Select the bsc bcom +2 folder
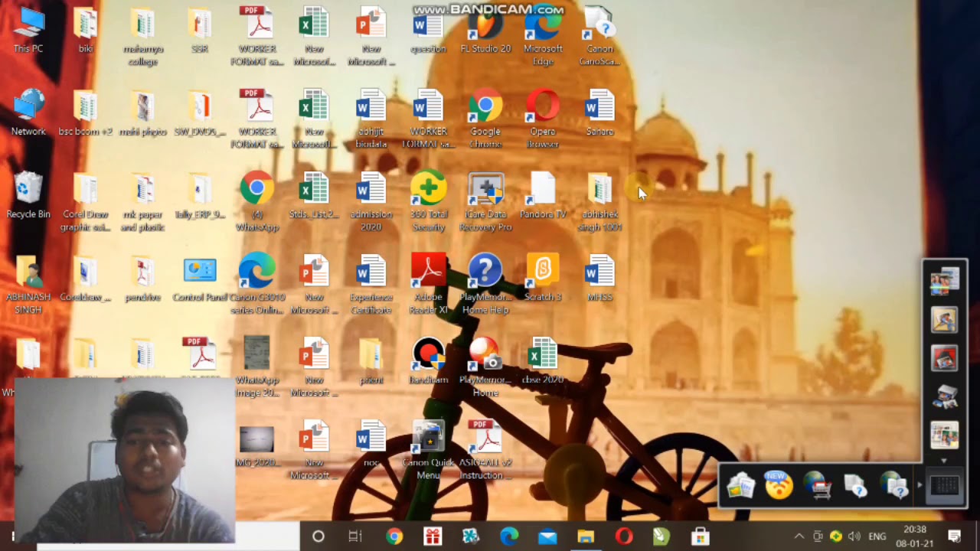The height and width of the screenshot is (551, 980). (x=86, y=113)
